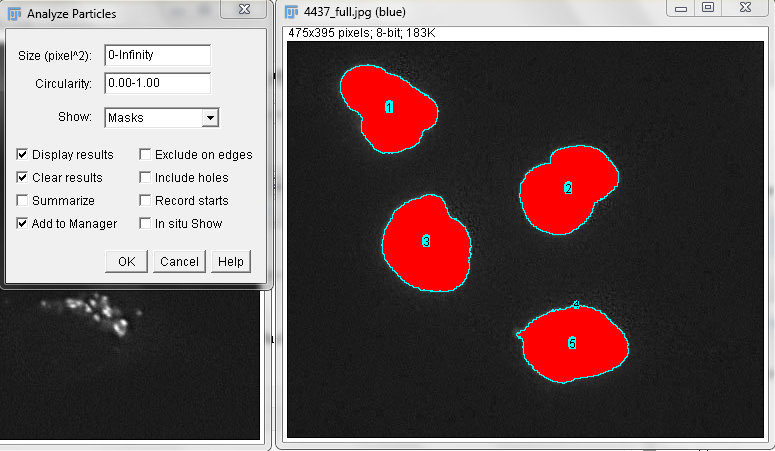Maximize the 4437_full.jpg image window
The image size is (775, 451).
click(708, 7)
